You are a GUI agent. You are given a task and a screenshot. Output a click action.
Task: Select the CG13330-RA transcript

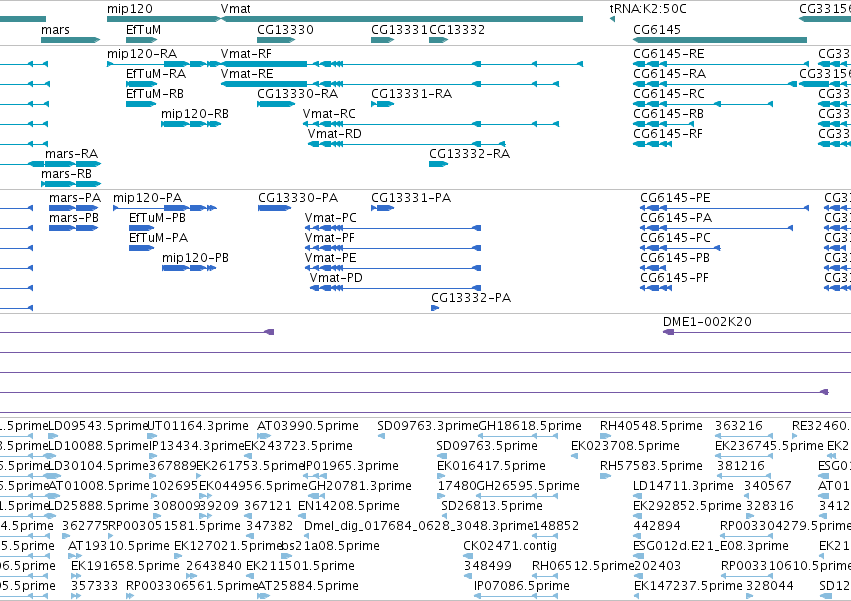tap(297, 93)
